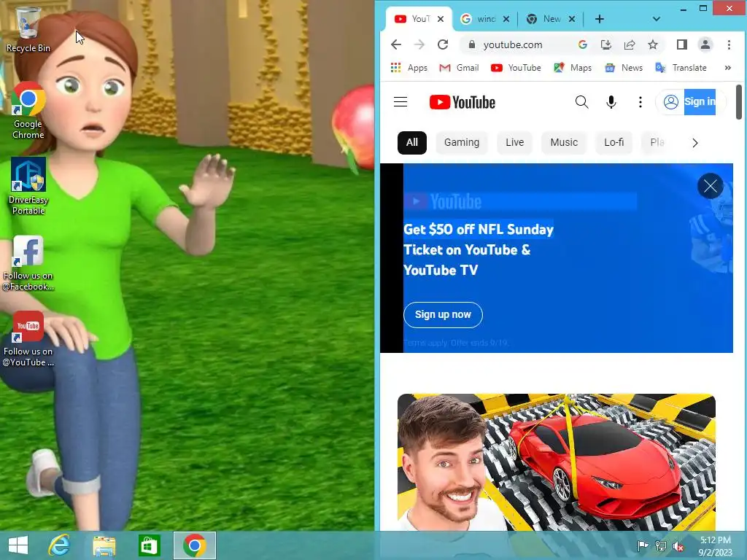Open the Apps bookmark
Viewport: 747px width, 560px height.
point(409,68)
